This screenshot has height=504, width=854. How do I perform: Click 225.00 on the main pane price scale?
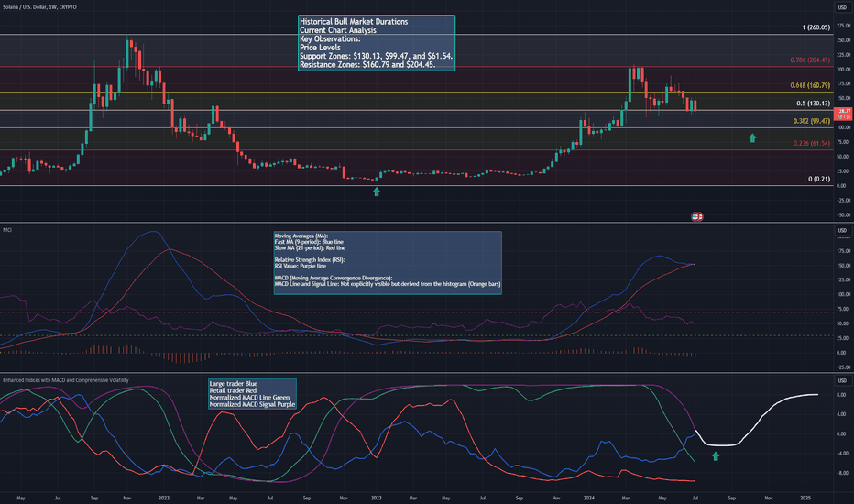click(x=844, y=55)
